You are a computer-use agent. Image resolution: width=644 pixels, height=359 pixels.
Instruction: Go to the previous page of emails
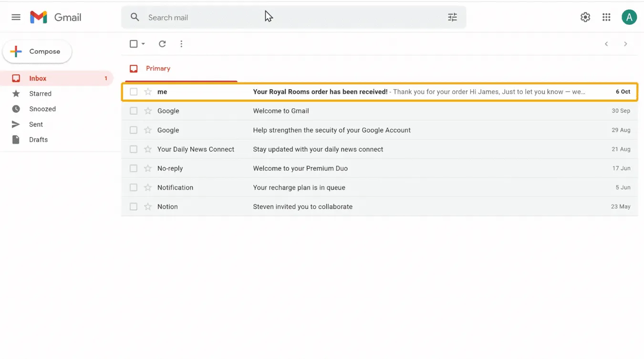click(606, 44)
